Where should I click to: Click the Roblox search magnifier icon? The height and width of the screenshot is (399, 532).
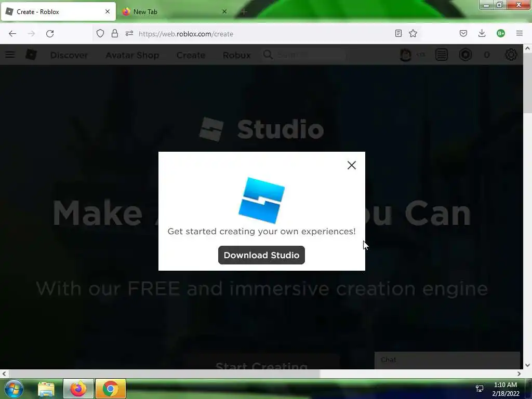tap(268, 55)
